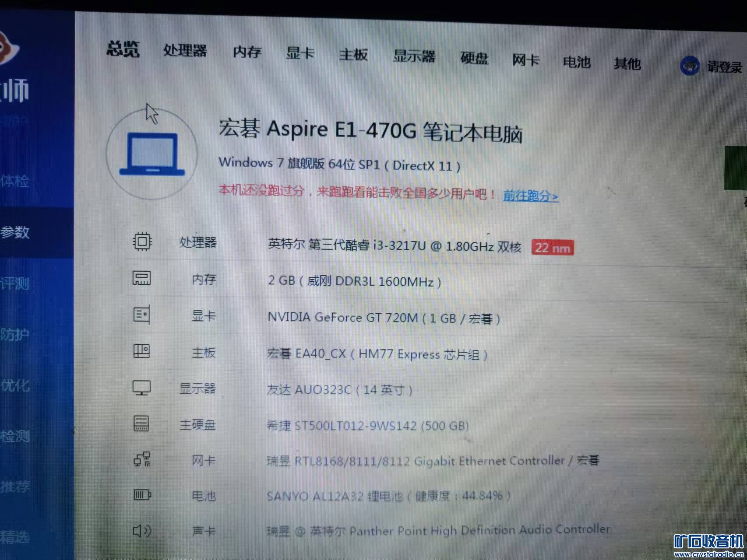Click the green button at right edge

tap(736, 168)
